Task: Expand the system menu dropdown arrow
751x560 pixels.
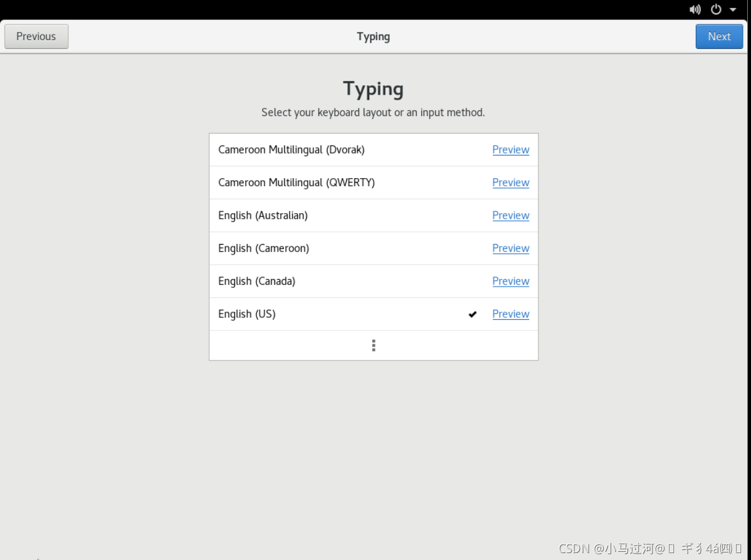Action: 733,9
